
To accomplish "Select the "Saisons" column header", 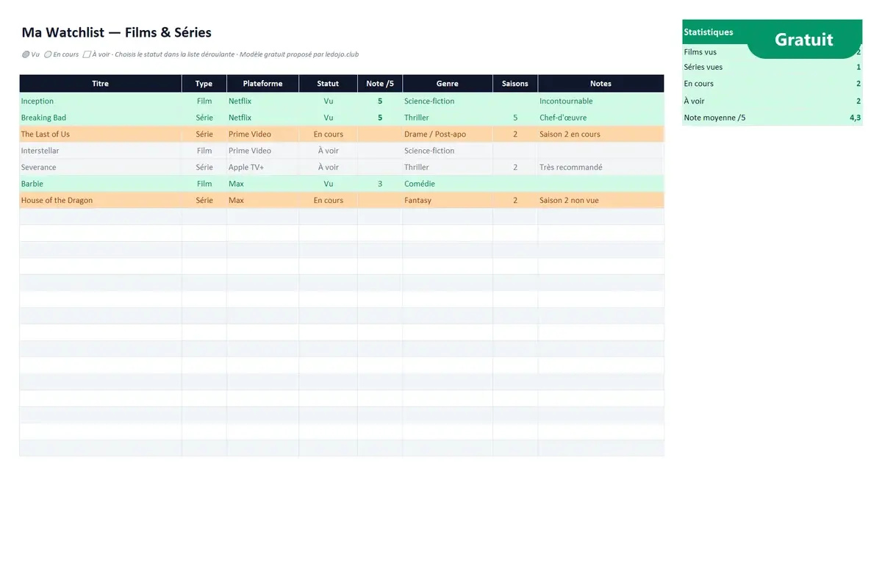I will 515,83.
